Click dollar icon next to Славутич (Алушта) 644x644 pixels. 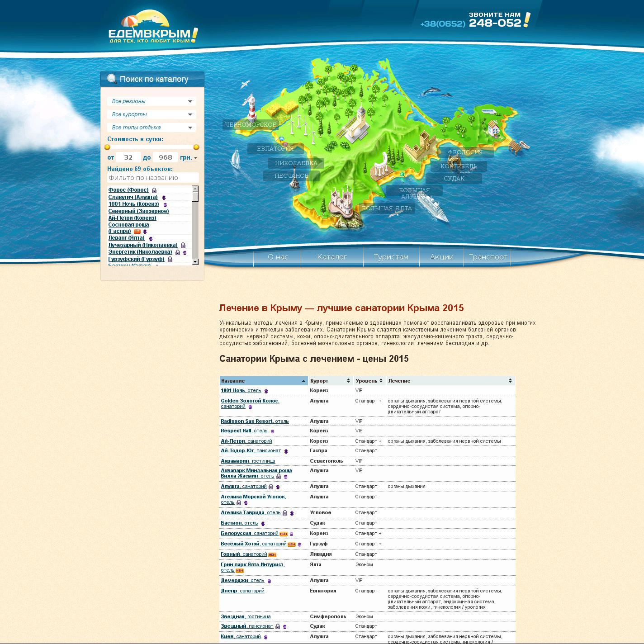pos(164,198)
